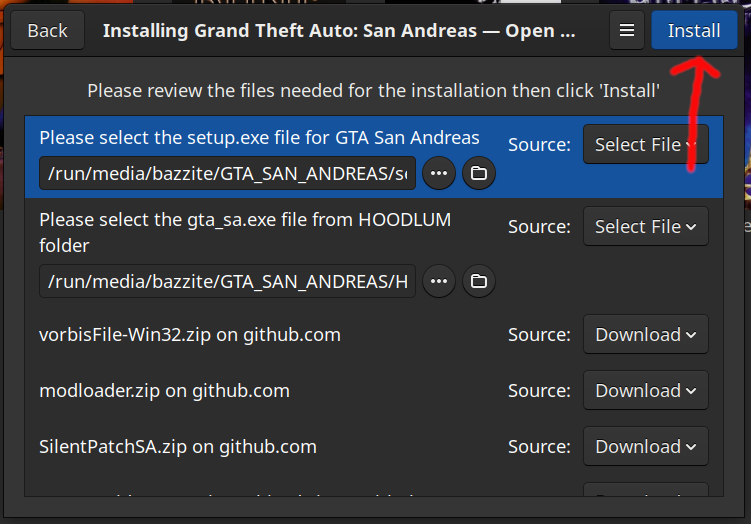This screenshot has height=524, width=751.
Task: Go Back to previous screen
Action: (47, 30)
